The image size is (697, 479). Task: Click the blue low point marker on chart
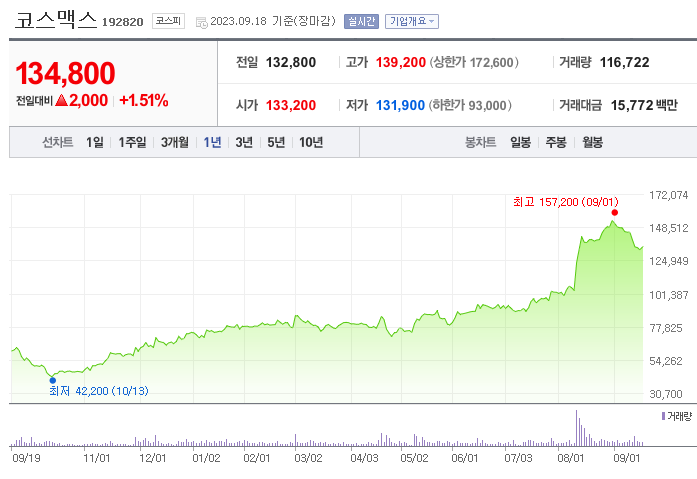pyautogui.click(x=53, y=380)
